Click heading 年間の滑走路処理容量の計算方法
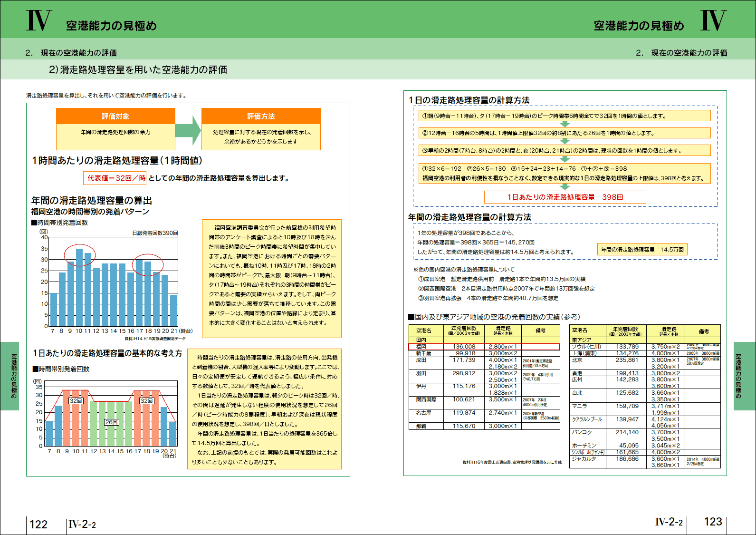Viewport: 756px width, 535px height. (x=469, y=217)
